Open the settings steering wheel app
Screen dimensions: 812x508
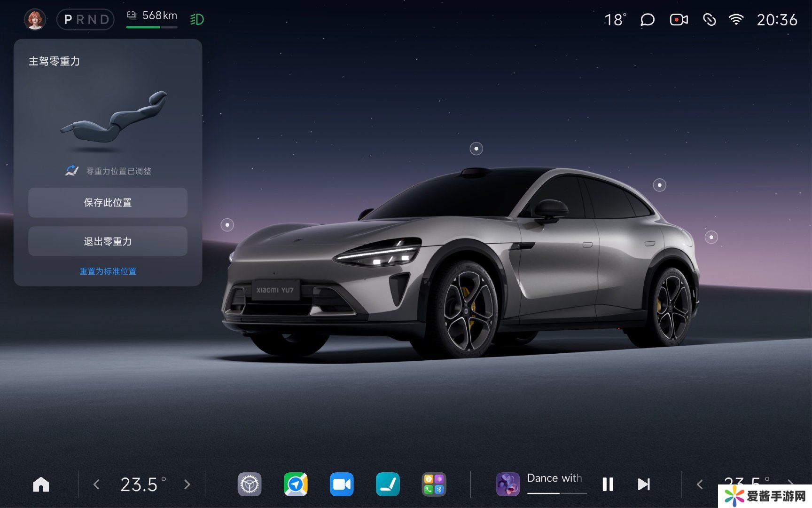point(249,484)
